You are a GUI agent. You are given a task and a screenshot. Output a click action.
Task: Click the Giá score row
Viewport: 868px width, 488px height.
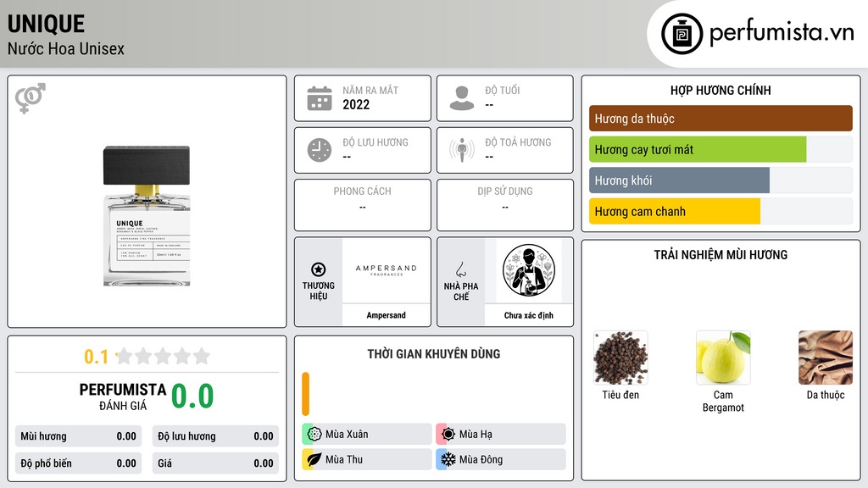[x=215, y=463]
